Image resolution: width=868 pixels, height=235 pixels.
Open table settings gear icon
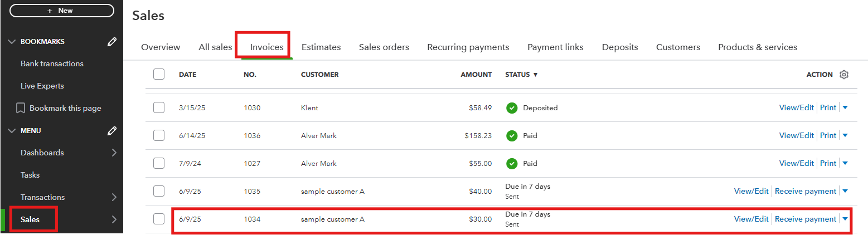844,75
